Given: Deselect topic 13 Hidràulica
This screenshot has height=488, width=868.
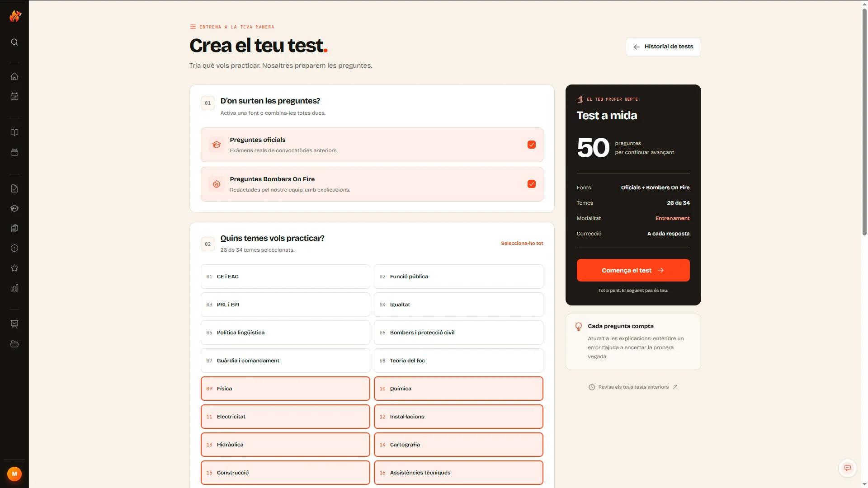Looking at the screenshot, I should coord(285,445).
